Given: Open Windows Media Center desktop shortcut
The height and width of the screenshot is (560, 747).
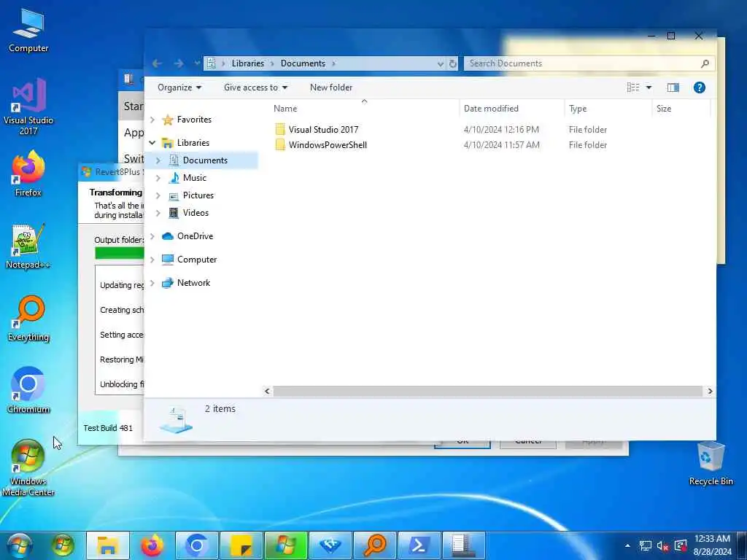Looking at the screenshot, I should [28, 467].
